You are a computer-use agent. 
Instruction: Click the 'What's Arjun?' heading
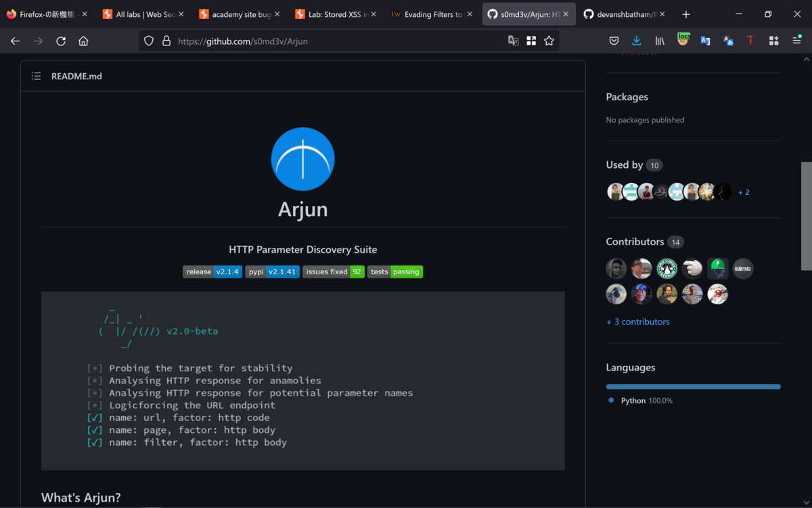(81, 498)
